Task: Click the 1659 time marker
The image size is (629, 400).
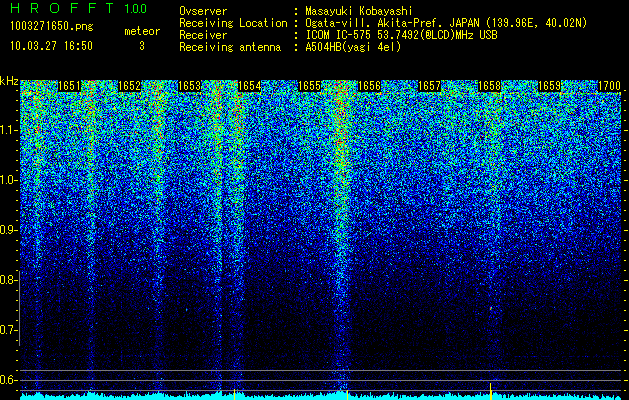Action: point(550,86)
